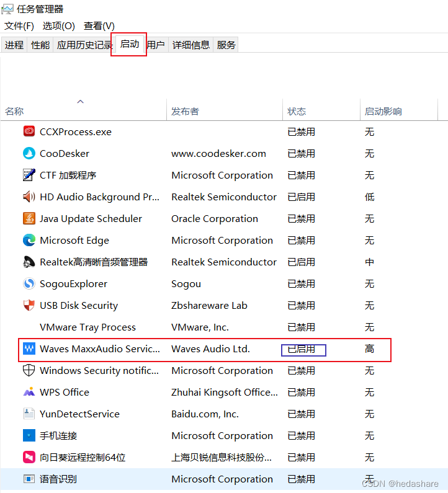
Task: Select the USB Disk Security name
Action: [x=79, y=306]
